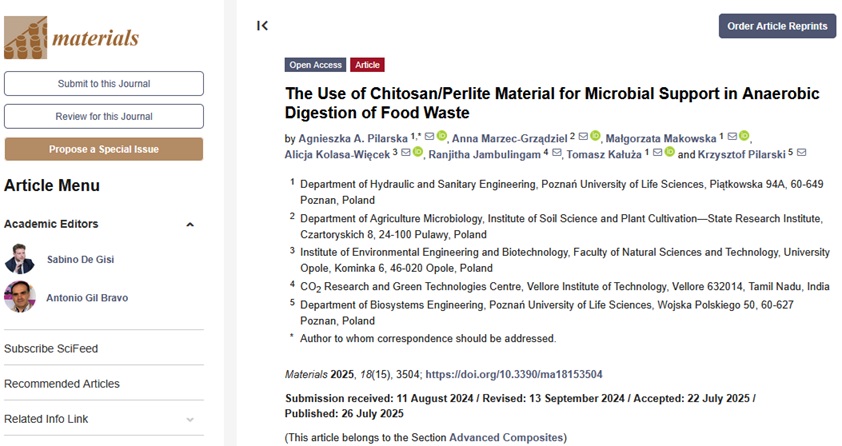The image size is (842, 446).
Task: Click the email icon beside Ranjitha Jambulingam
Action: [x=557, y=153]
